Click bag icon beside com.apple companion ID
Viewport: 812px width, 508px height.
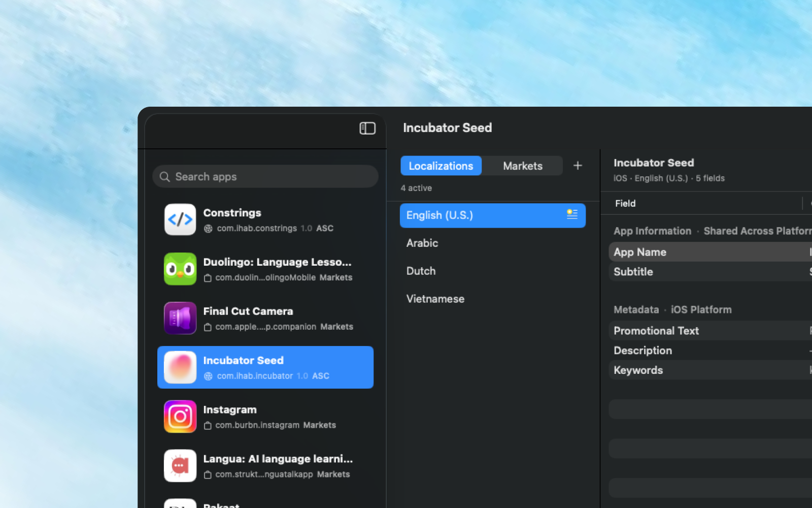pos(208,327)
